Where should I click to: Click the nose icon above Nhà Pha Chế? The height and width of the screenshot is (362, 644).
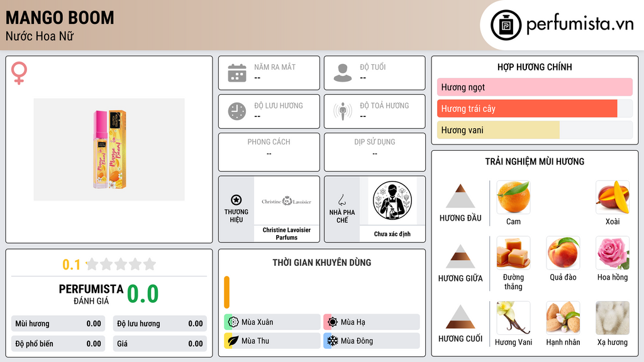(x=341, y=200)
